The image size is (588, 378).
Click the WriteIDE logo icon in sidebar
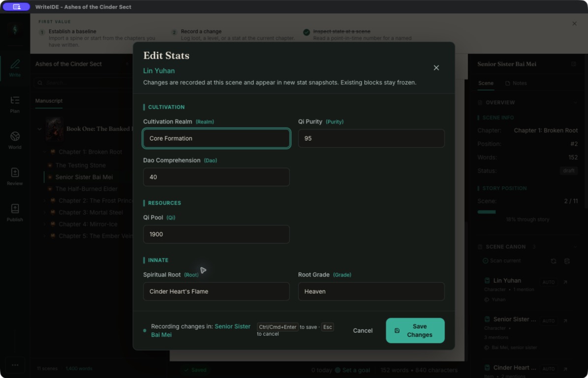coord(15,29)
